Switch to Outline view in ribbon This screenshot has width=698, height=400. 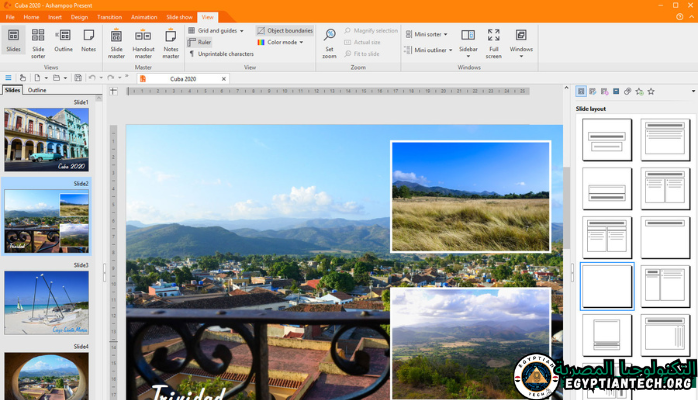point(63,40)
